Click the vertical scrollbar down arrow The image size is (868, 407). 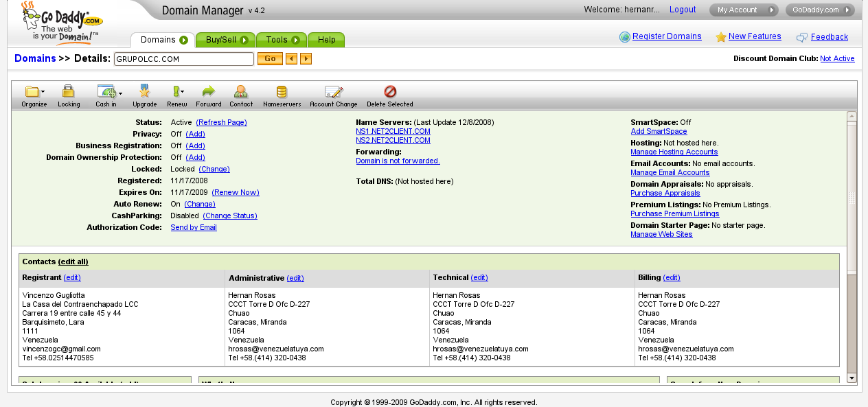click(x=852, y=377)
